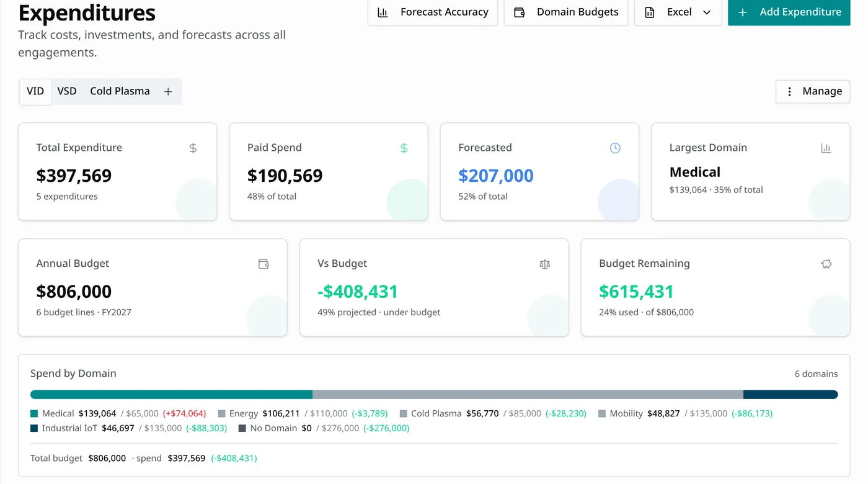The width and height of the screenshot is (868, 484).
Task: Click the -$408,431 vs budget value in its card
Action: click(358, 292)
